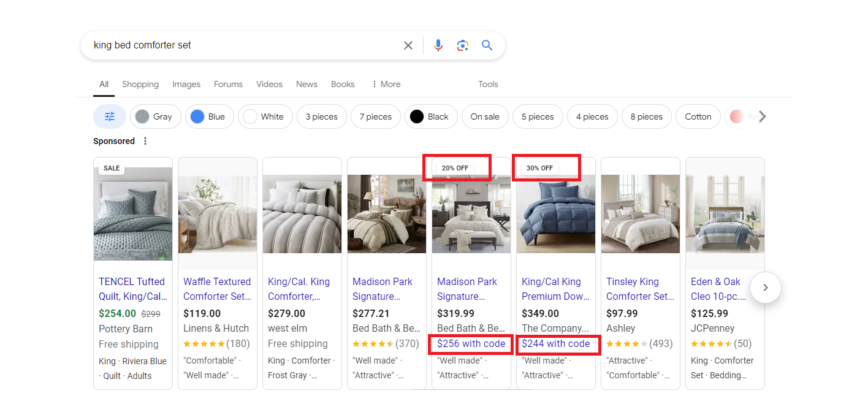Expand search Tools options
This screenshot has width=868, height=412.
tap(488, 84)
